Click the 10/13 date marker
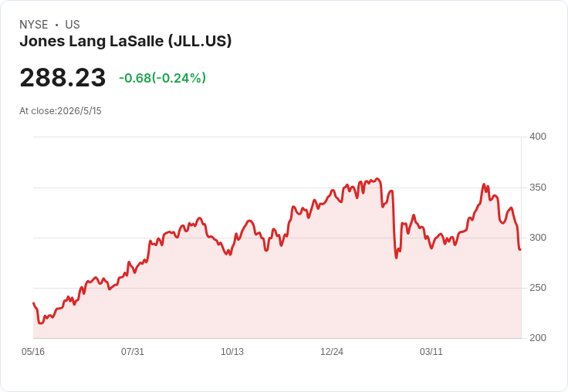The image size is (568, 392). point(232,352)
